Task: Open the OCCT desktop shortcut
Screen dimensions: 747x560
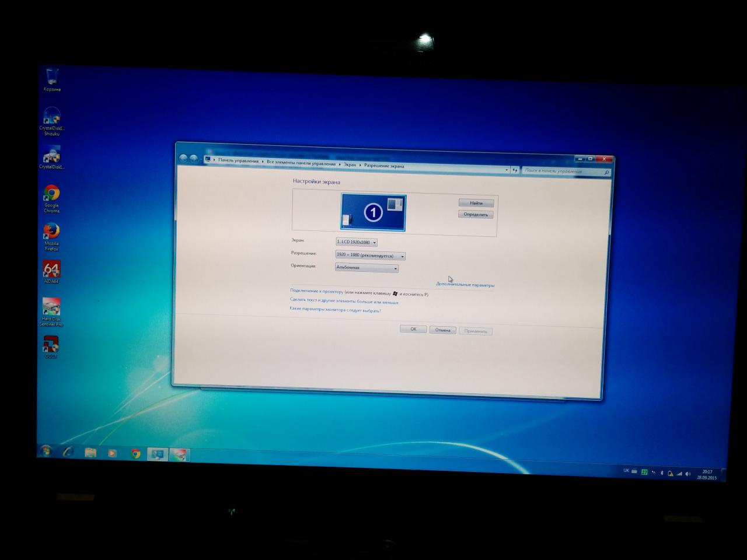Action: coord(51,345)
